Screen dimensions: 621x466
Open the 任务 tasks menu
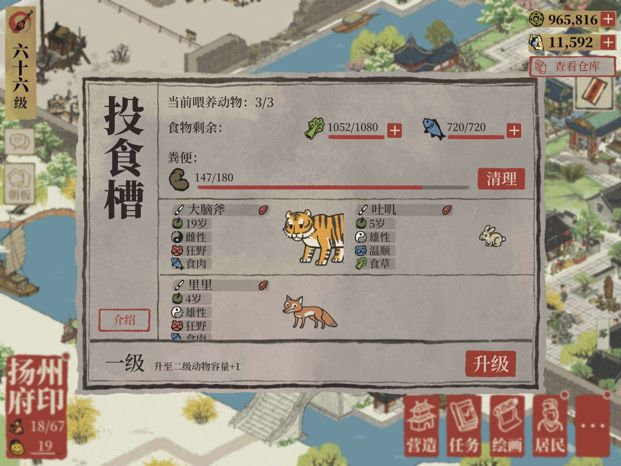pos(464,426)
